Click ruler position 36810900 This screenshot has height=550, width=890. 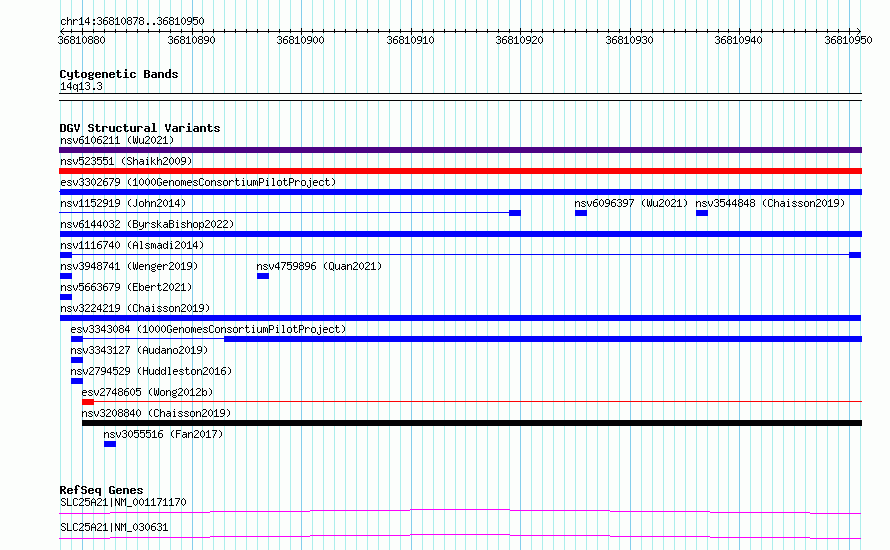[300, 40]
